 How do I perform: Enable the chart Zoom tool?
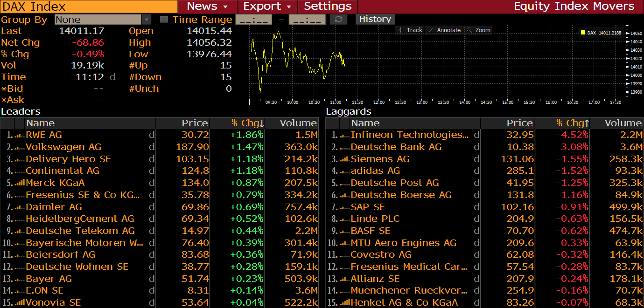point(478,30)
